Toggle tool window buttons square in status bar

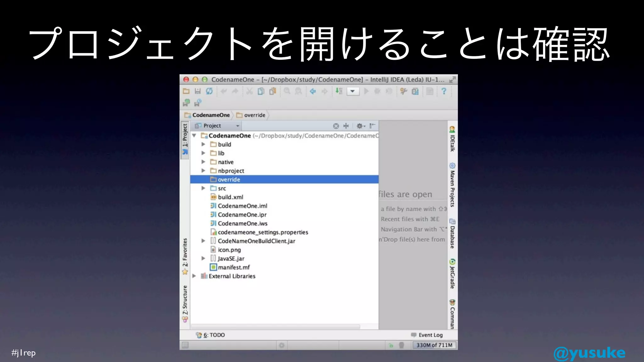(186, 345)
